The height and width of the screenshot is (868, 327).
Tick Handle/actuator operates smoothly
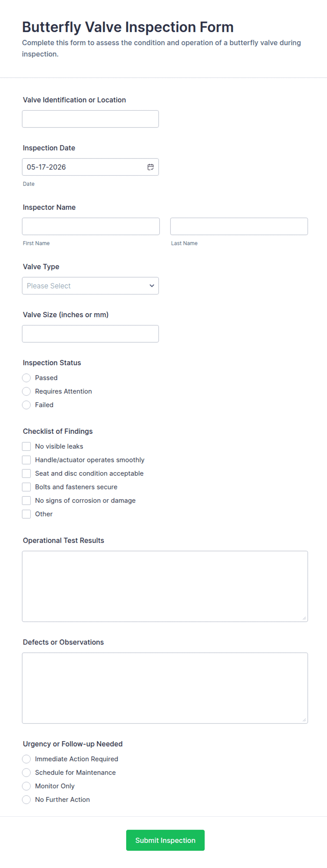[x=26, y=460]
